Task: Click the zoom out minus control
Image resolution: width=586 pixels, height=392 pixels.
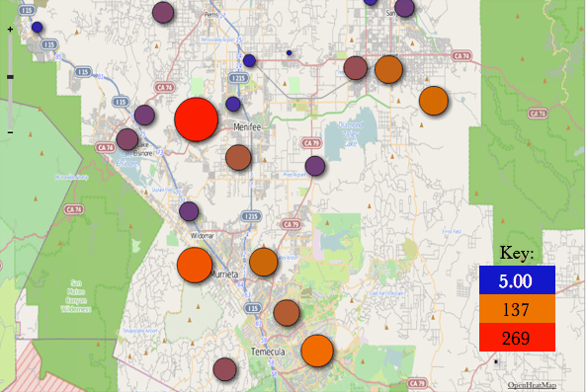Action: pos(10,132)
